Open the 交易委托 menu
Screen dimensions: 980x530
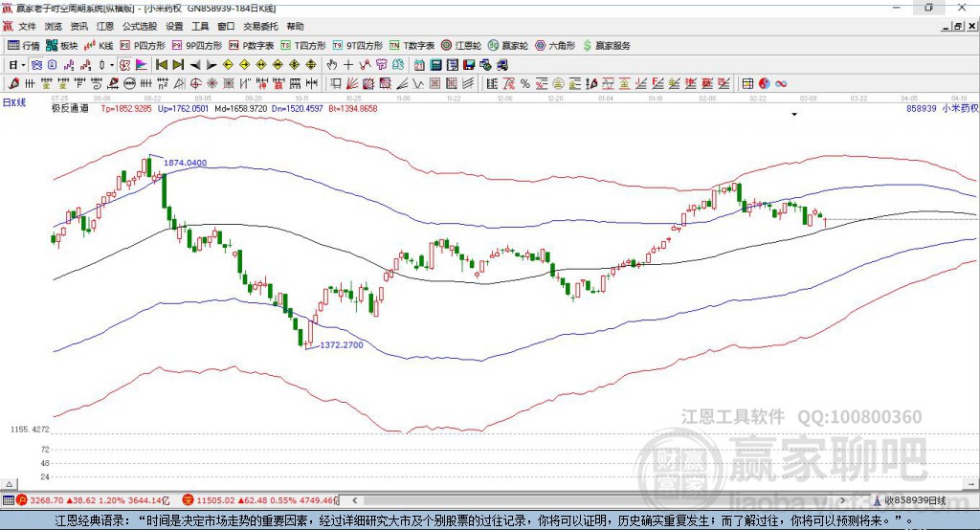click(260, 26)
